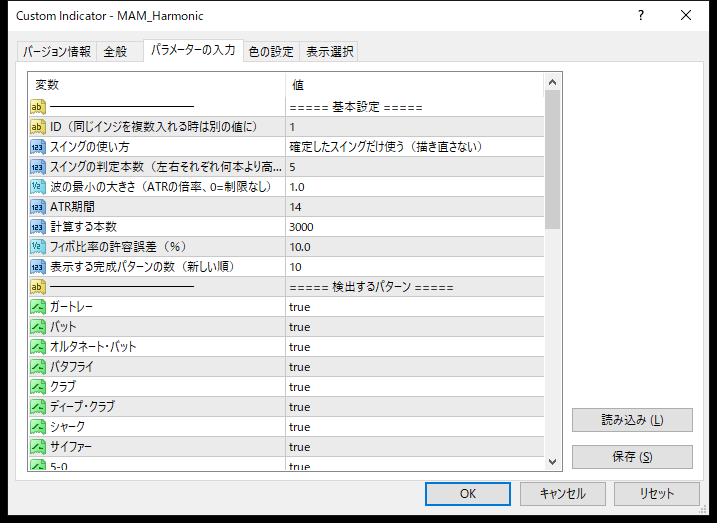Click the 読み込み (L) button
The image size is (717, 523).
[632, 420]
